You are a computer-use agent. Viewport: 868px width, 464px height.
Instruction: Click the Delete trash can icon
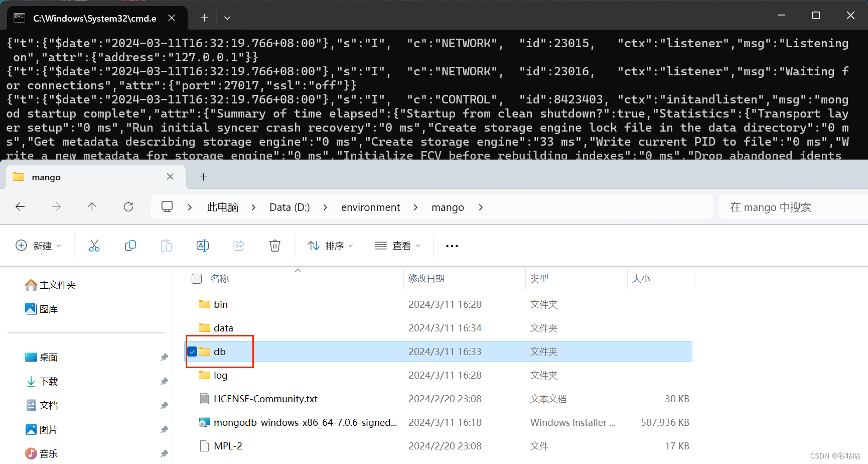(275, 246)
